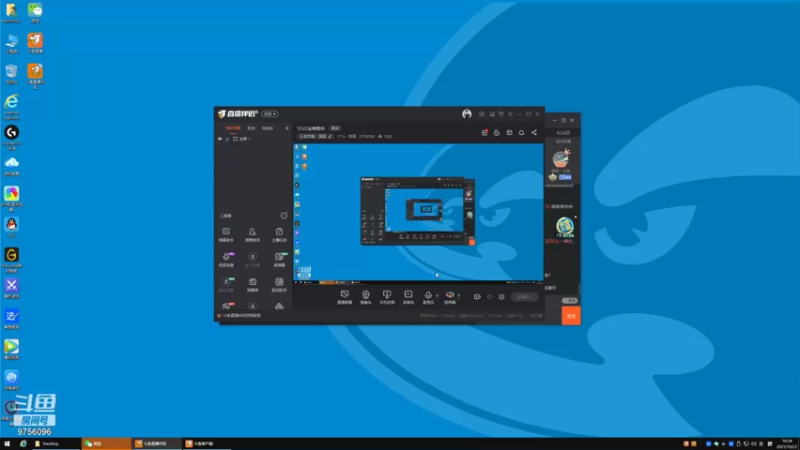Open the WeChat desktop shortcut
The height and width of the screenshot is (450, 800).
click(35, 12)
